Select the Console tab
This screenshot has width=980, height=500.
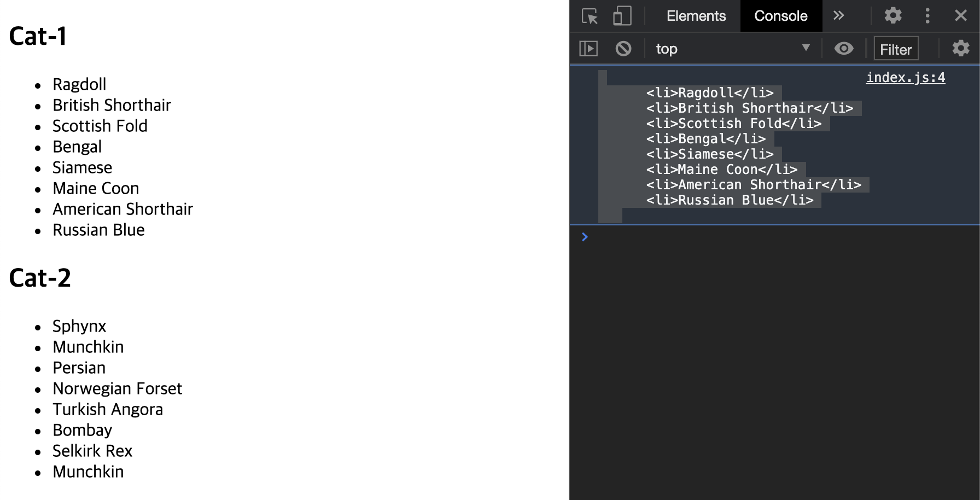tap(780, 16)
